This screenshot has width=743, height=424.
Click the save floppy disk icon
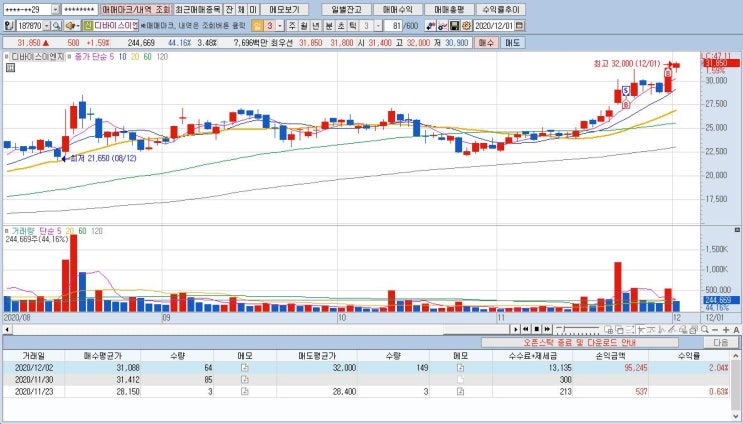click(x=454, y=26)
